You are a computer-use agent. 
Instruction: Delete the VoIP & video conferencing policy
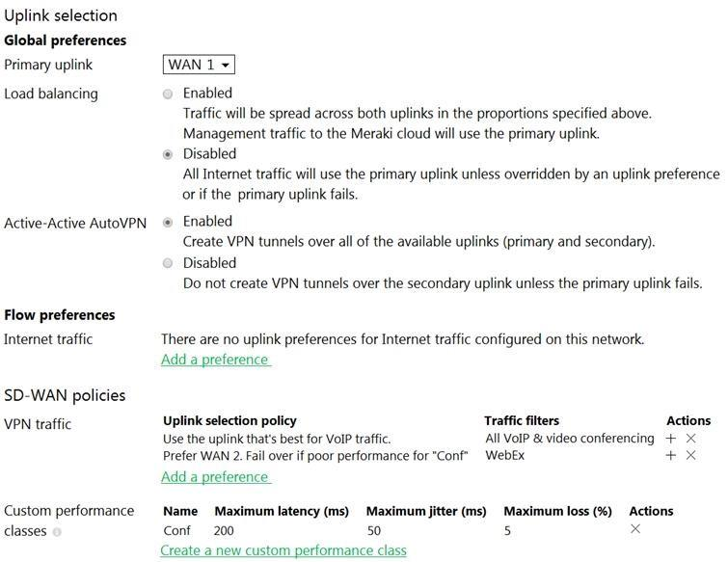point(690,439)
